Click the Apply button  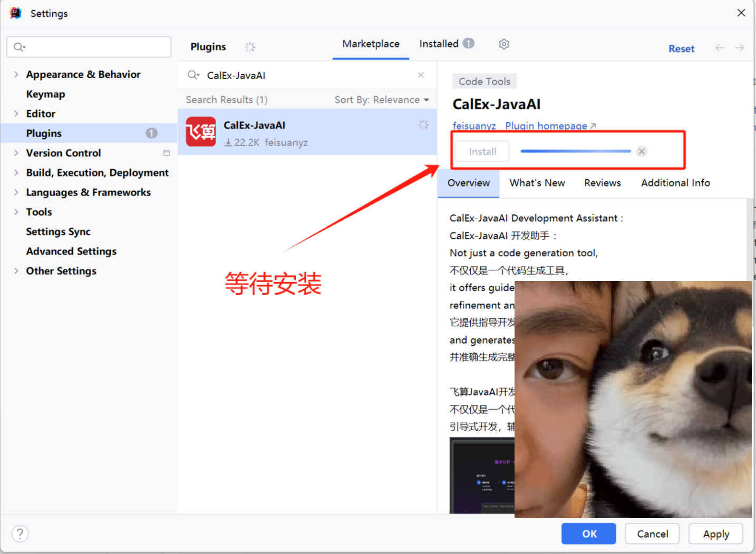(716, 534)
